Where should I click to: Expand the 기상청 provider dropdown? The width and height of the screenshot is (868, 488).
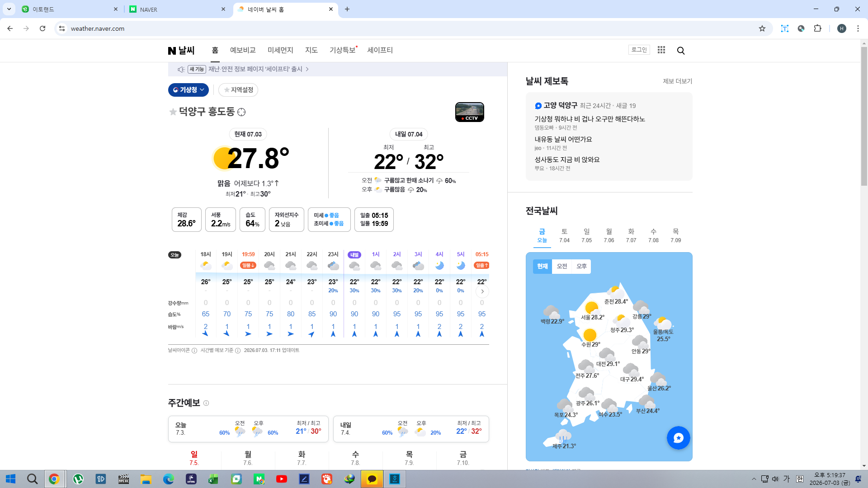pos(189,90)
